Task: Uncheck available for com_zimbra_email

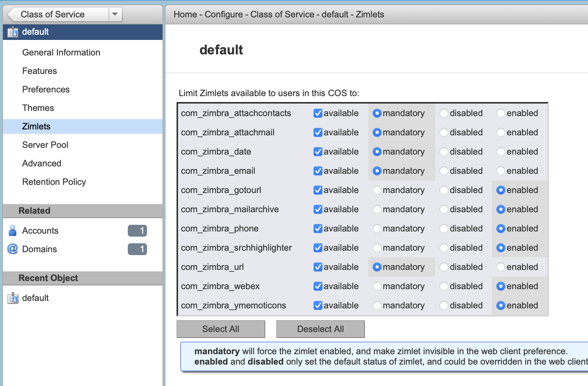Action: [318, 171]
